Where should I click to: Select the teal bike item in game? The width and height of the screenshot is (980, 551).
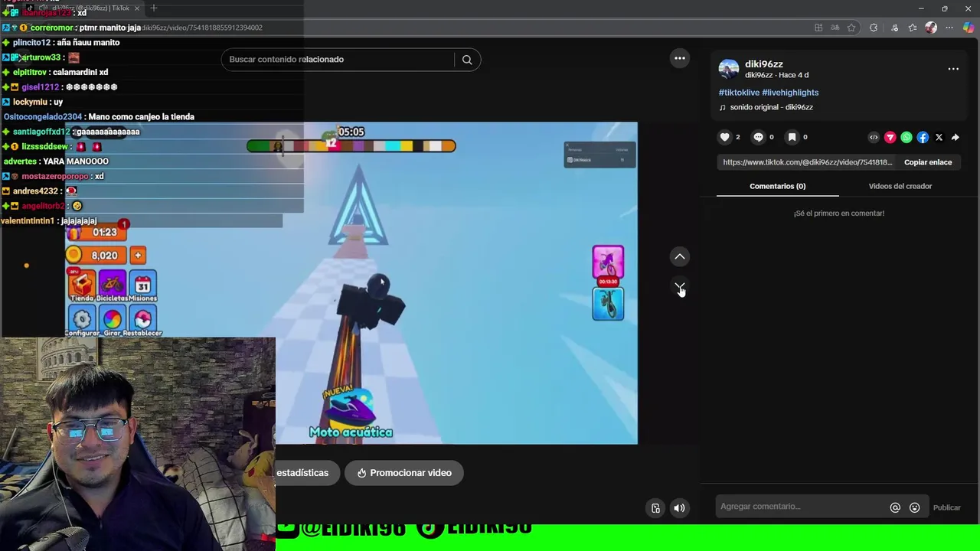click(x=608, y=304)
